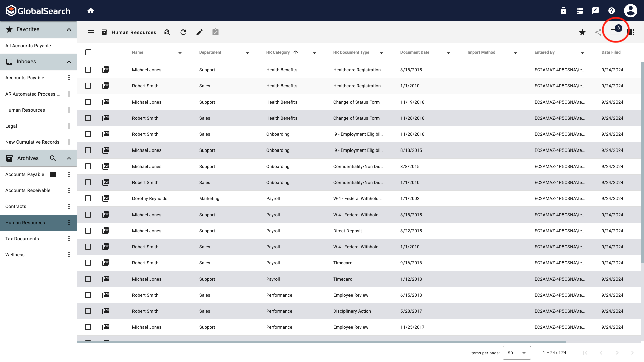The image size is (644, 362).
Task: Open the chat feedback icon in top bar
Action: click(x=596, y=10)
